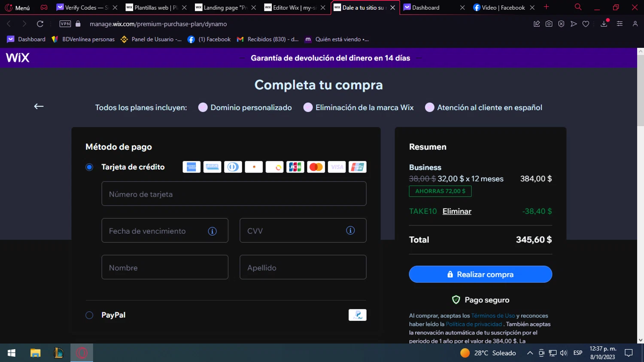Open the (1) Facebook bookmark

[x=209, y=39]
